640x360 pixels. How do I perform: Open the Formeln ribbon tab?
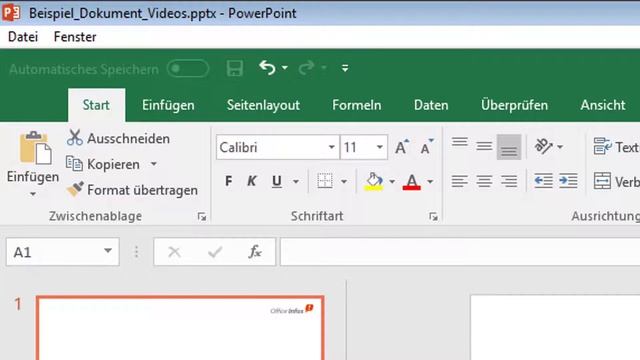pos(357,105)
